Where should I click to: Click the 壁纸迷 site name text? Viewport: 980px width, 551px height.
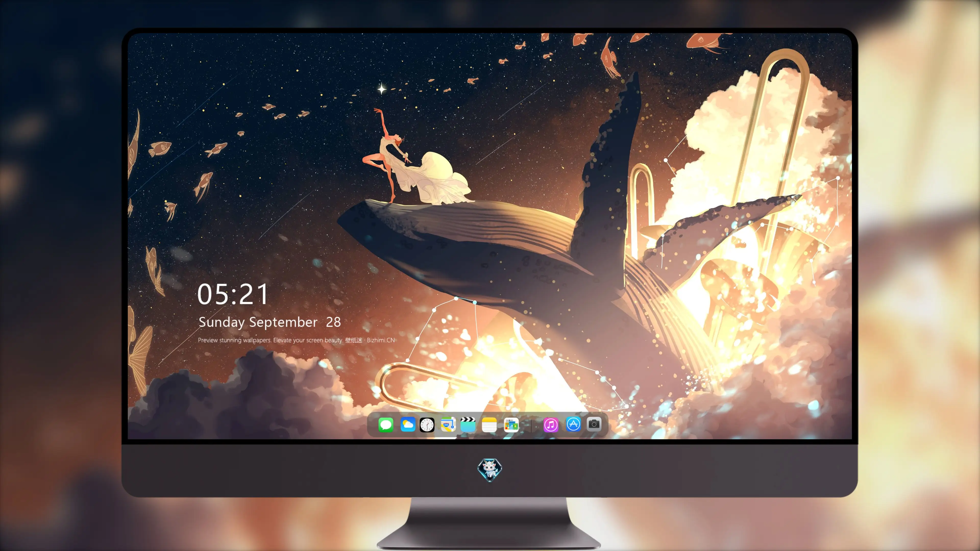click(x=354, y=340)
